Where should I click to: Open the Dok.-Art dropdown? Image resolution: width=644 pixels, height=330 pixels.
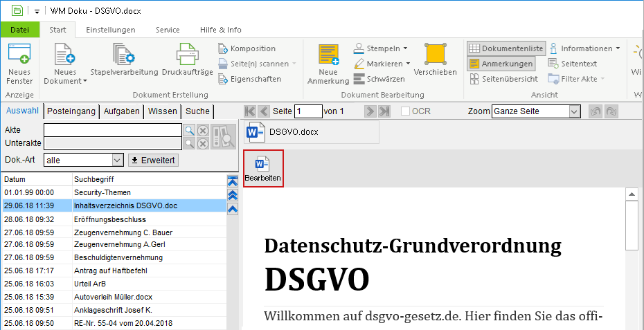click(118, 160)
